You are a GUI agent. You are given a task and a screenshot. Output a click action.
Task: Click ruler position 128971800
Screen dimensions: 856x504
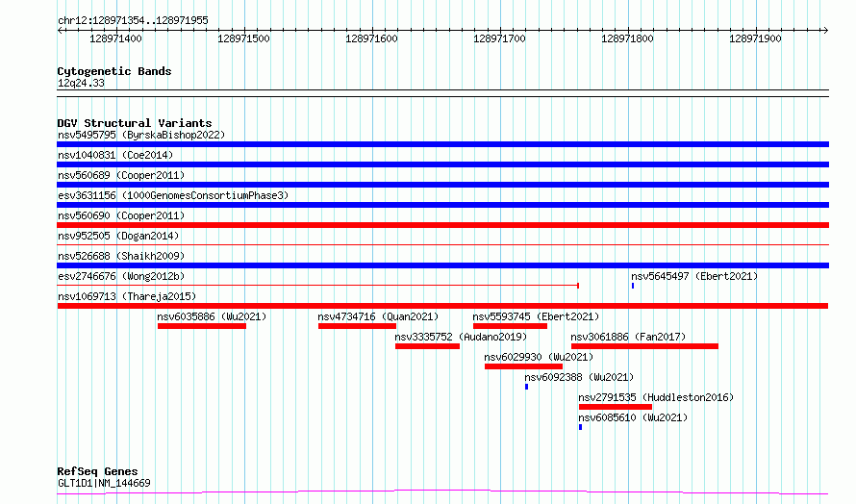coord(627,38)
